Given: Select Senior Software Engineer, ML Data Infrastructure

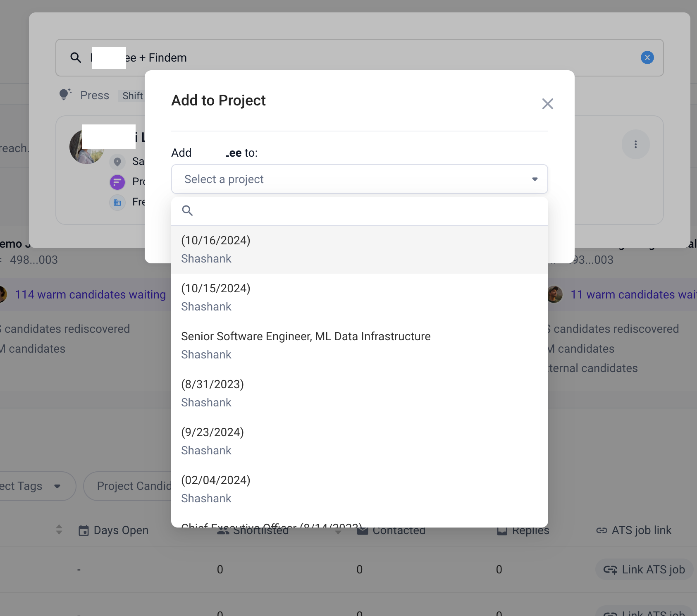Looking at the screenshot, I should (360, 345).
